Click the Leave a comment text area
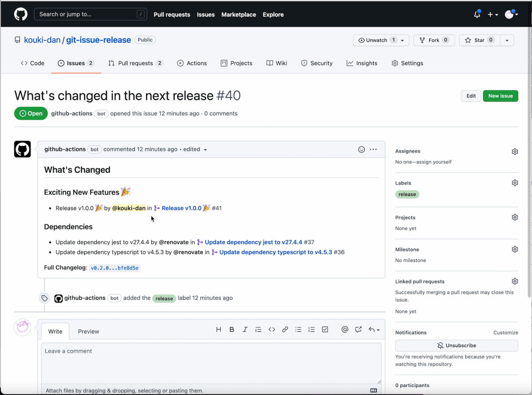Image resolution: width=532 pixels, height=395 pixels. click(211, 363)
